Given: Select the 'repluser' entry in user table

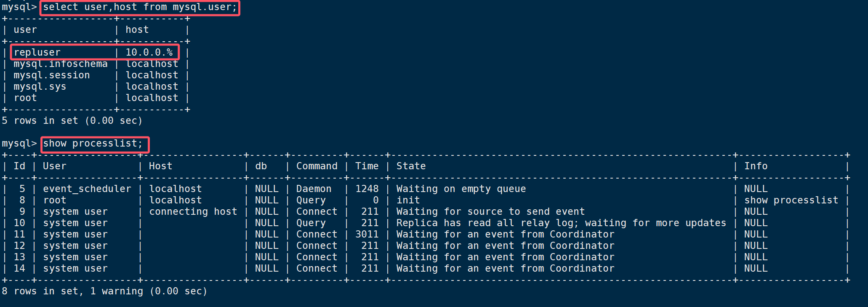Looking at the screenshot, I should [37, 53].
